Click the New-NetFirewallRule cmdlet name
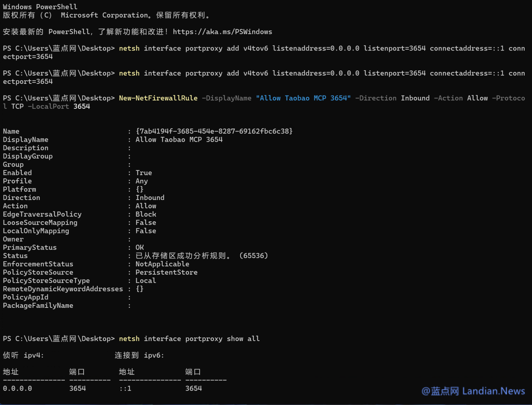The width and height of the screenshot is (532, 405). tap(158, 98)
